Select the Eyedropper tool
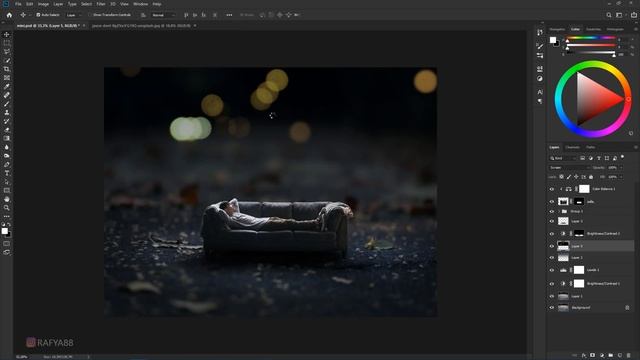Image resolution: width=640 pixels, height=360 pixels. click(7, 86)
